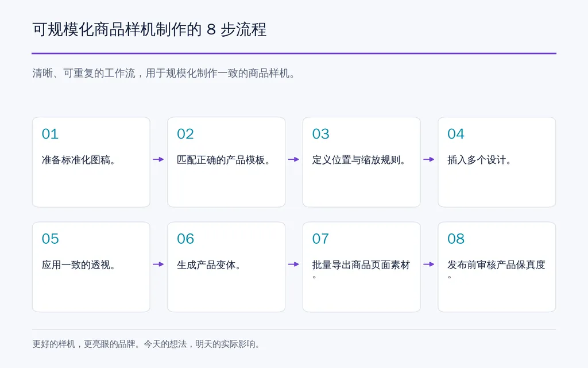Click step number 04
Viewport: 588px width, 368px height.
[x=455, y=134]
